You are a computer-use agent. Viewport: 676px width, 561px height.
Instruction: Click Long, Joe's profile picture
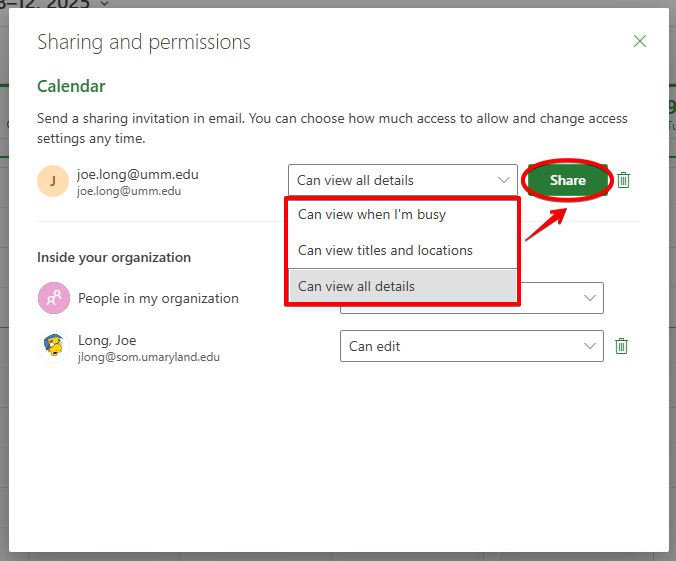(53, 346)
